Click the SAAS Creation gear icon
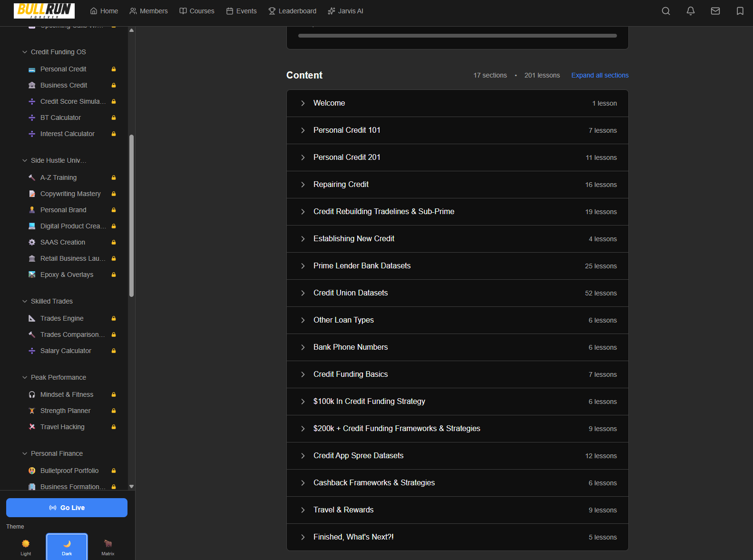This screenshot has height=560, width=753. coord(32,243)
